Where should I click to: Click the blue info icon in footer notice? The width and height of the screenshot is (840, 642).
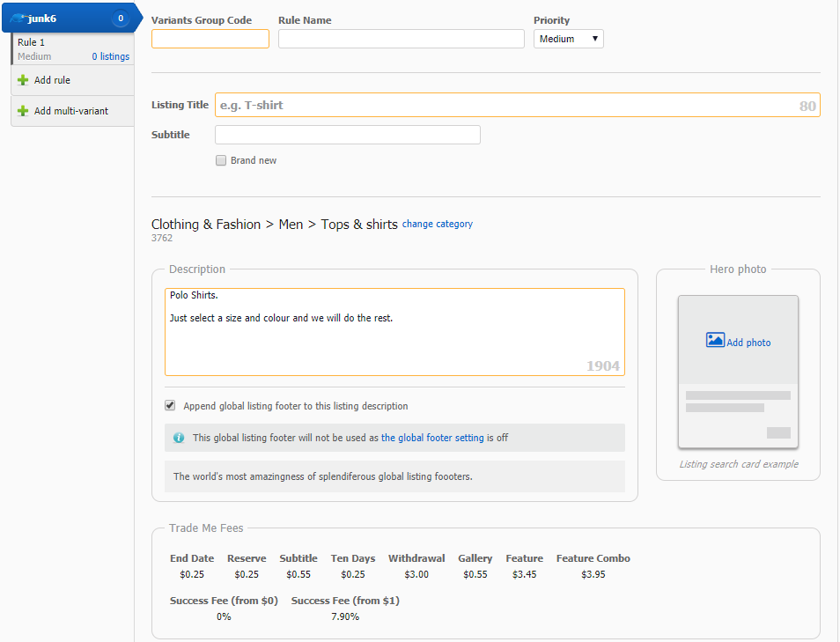click(179, 438)
